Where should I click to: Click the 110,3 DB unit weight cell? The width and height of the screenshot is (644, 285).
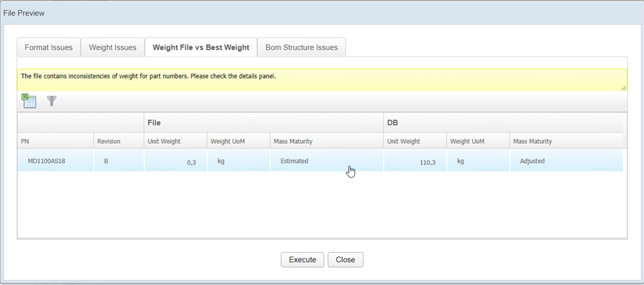tap(428, 162)
